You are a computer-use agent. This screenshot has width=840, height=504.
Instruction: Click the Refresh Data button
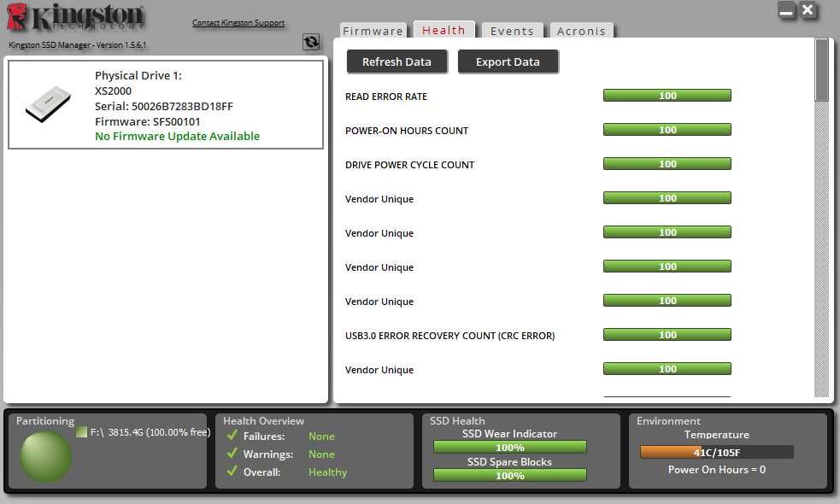point(397,62)
